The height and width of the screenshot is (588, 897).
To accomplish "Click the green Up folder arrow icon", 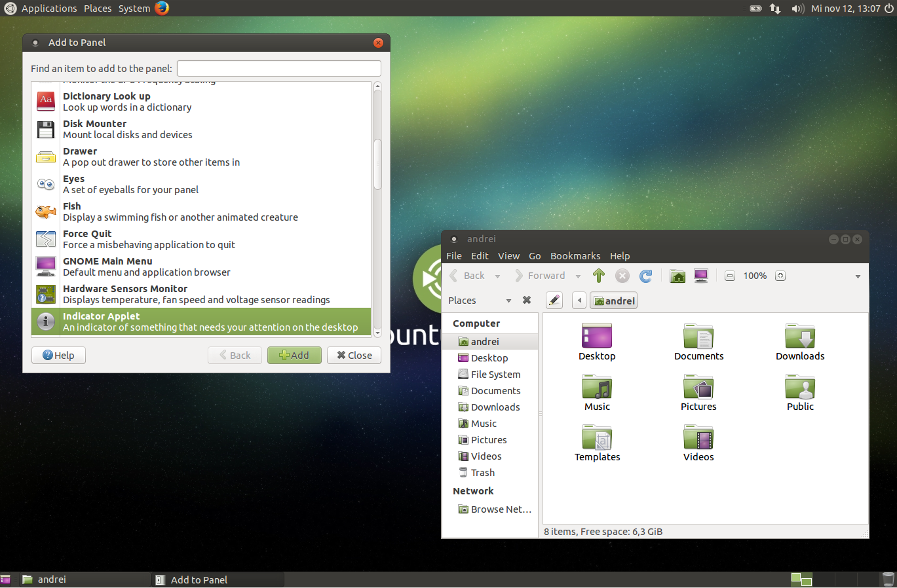I will pyautogui.click(x=598, y=276).
